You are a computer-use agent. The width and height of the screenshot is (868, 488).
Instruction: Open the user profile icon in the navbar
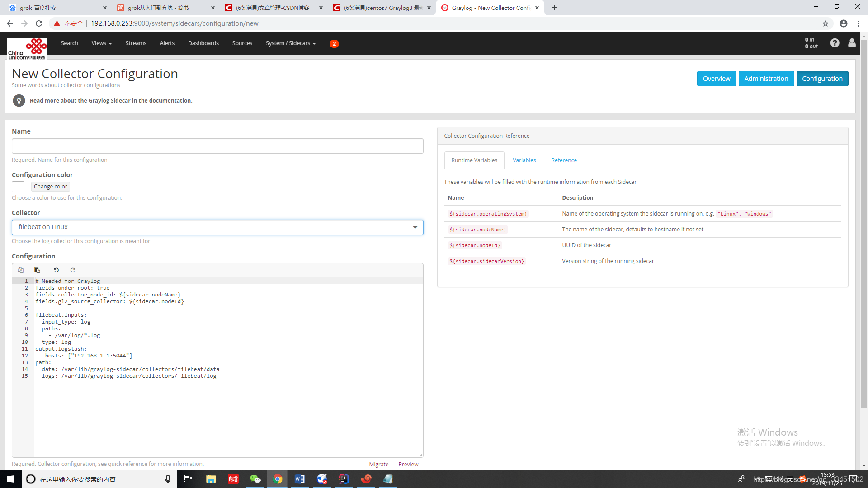click(852, 43)
